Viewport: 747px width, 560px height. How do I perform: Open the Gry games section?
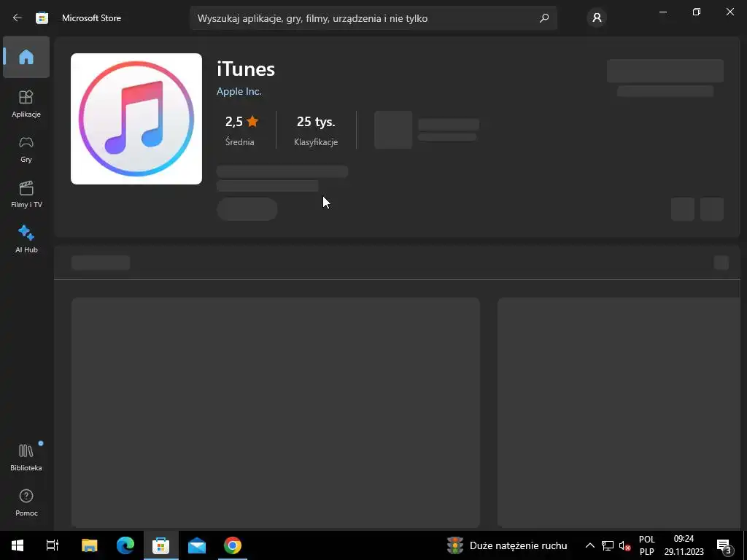pos(26,149)
